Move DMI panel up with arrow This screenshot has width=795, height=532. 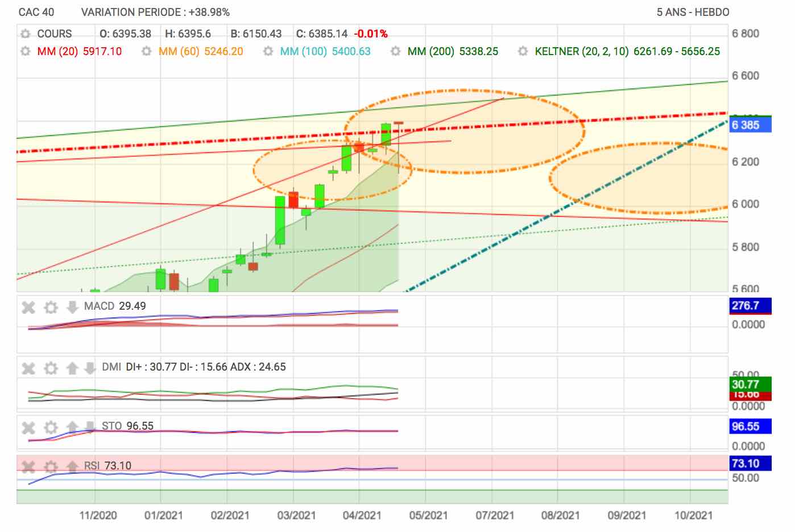pos(72,368)
